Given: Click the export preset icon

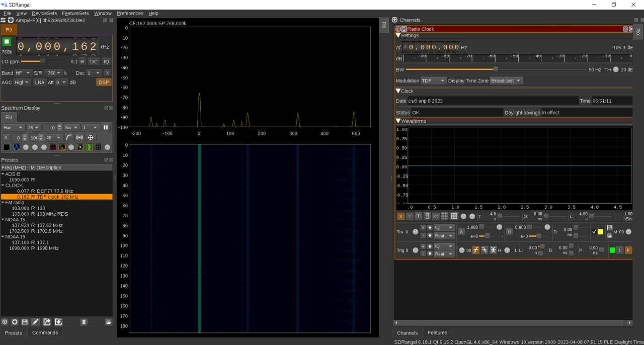Looking at the screenshot, I should click(x=47, y=322).
